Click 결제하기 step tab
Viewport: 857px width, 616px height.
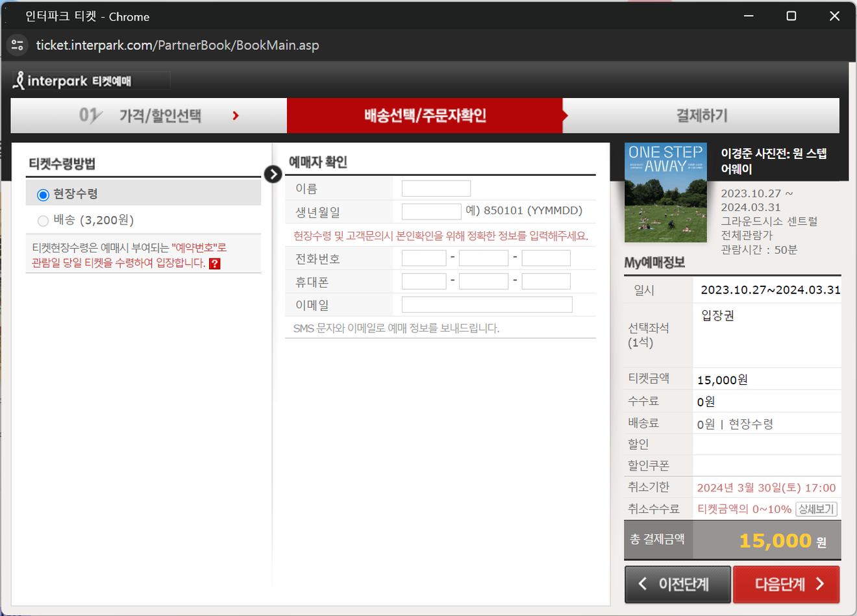pyautogui.click(x=702, y=116)
